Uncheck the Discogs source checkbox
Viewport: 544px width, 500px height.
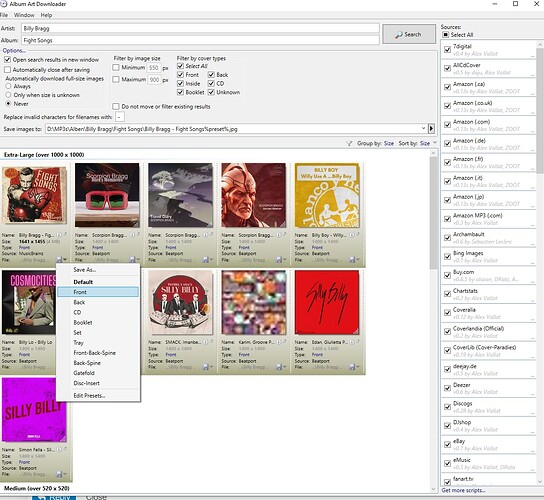coord(448,407)
